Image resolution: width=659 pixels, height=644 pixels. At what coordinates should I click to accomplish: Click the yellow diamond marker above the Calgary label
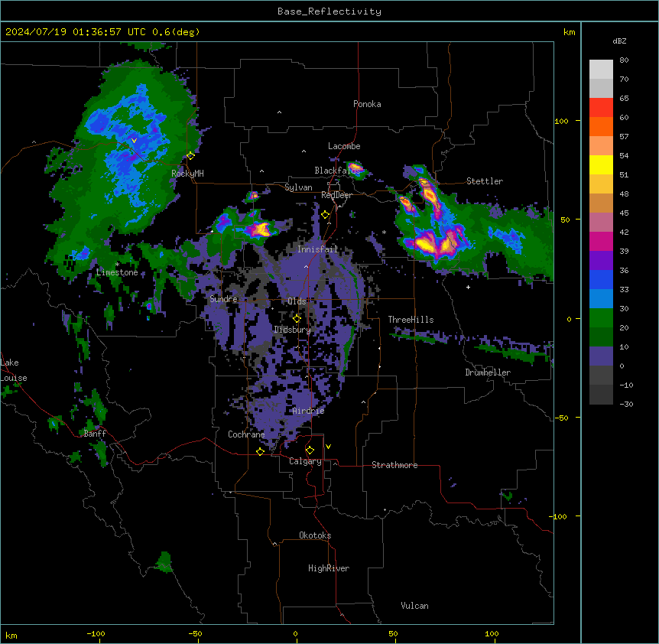310,450
